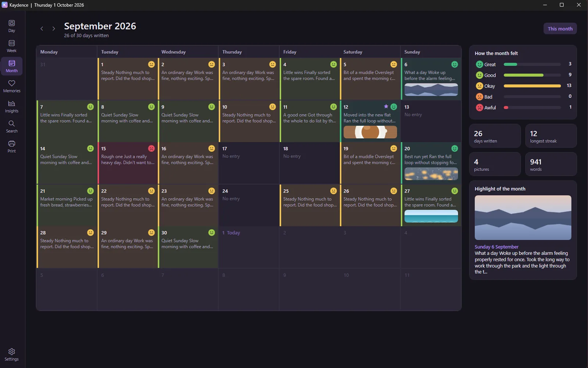
Task: Click the 12 longest streak stat
Action: 551,136
